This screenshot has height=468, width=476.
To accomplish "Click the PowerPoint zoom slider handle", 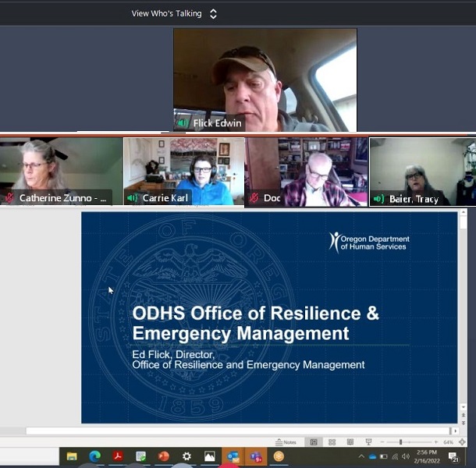I will 401,442.
